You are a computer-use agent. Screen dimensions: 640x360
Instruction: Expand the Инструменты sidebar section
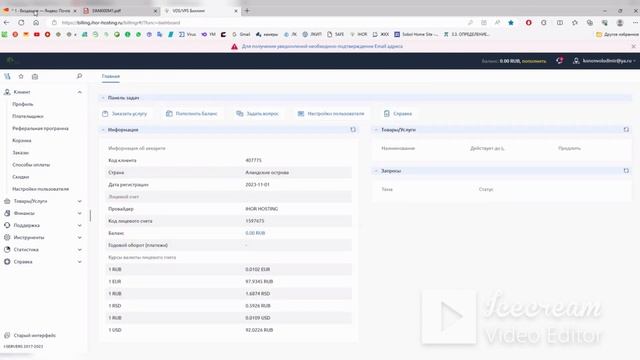tap(80, 238)
